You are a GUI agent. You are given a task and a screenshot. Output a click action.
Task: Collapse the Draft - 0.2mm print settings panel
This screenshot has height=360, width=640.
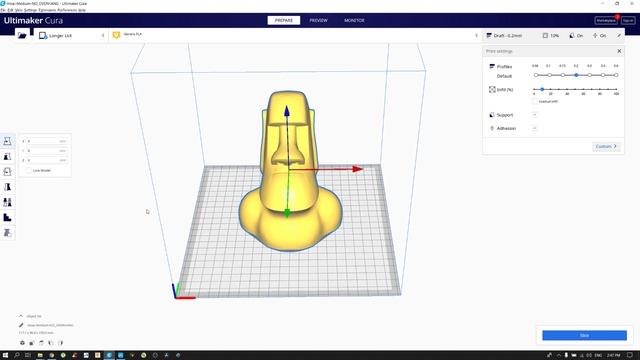click(553, 36)
